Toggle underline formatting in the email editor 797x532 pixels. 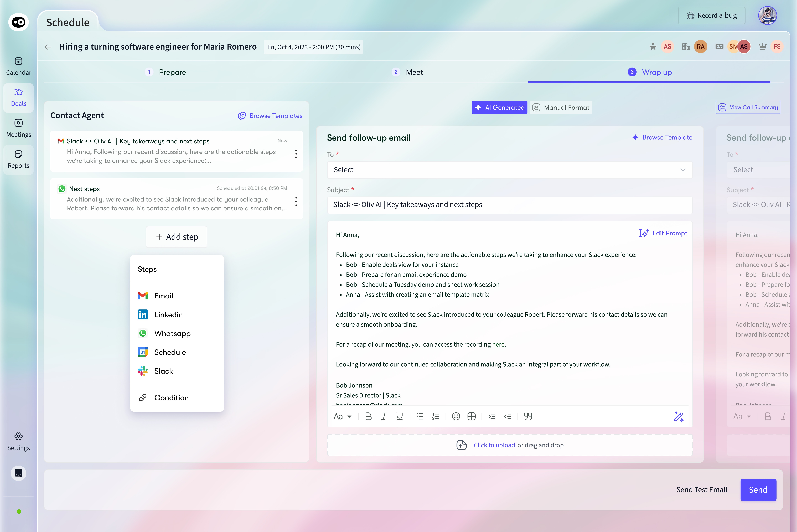tap(399, 416)
